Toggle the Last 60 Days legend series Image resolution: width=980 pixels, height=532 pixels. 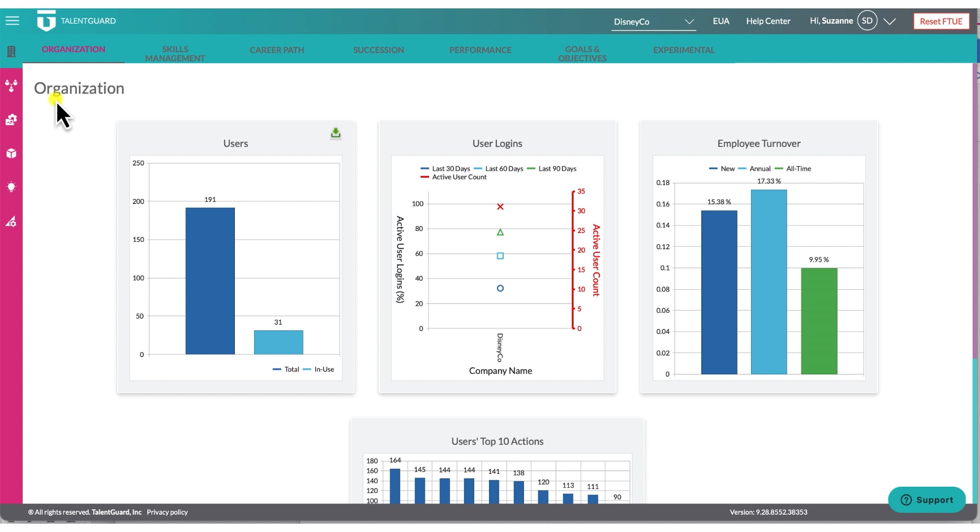[499, 168]
